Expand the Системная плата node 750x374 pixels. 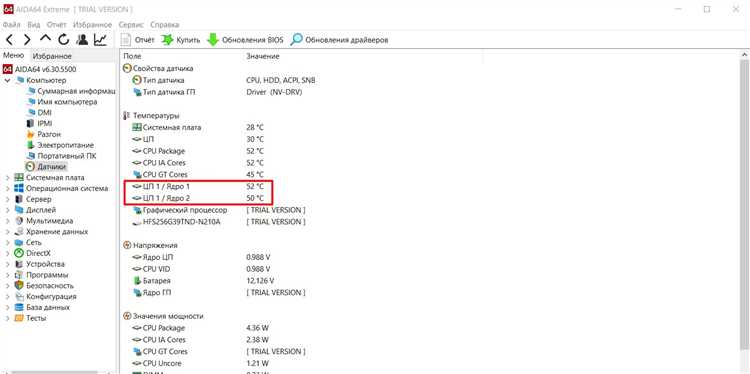(7, 177)
